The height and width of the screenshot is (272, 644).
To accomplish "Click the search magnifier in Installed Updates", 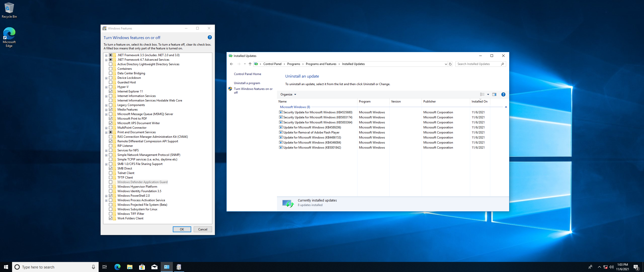I will [x=502, y=64].
